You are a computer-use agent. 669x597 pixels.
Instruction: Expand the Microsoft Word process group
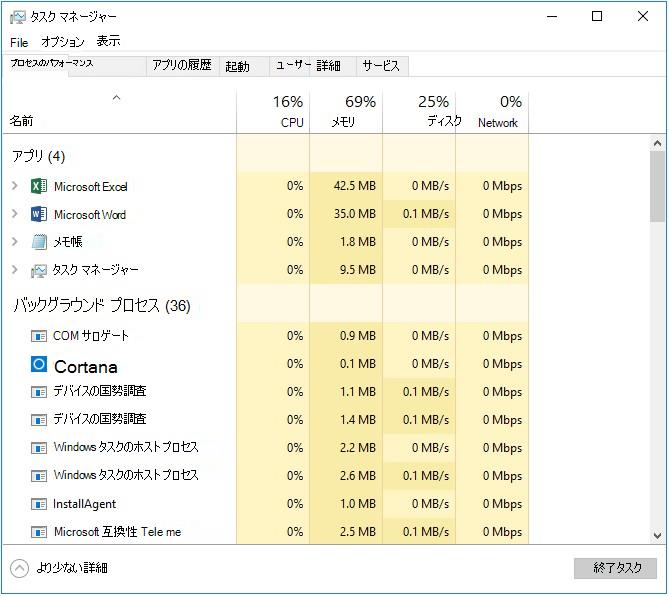click(x=15, y=214)
